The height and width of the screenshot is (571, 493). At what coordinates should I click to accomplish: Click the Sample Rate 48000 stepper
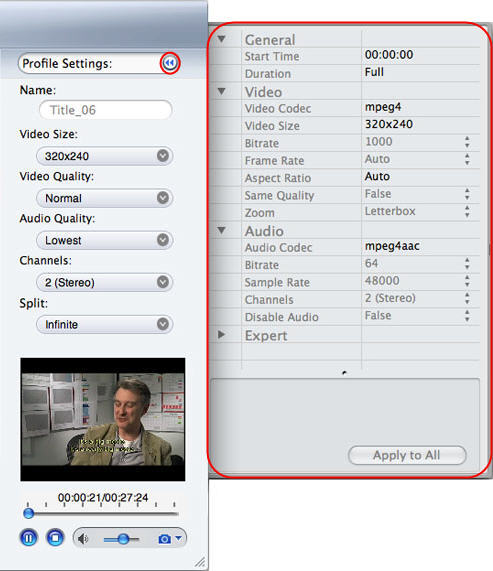pos(467,281)
